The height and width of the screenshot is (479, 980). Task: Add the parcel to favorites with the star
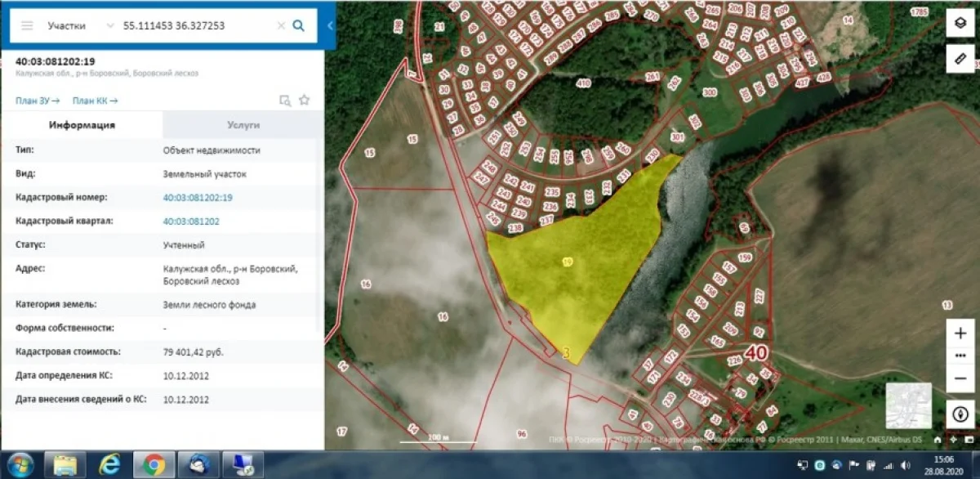305,101
